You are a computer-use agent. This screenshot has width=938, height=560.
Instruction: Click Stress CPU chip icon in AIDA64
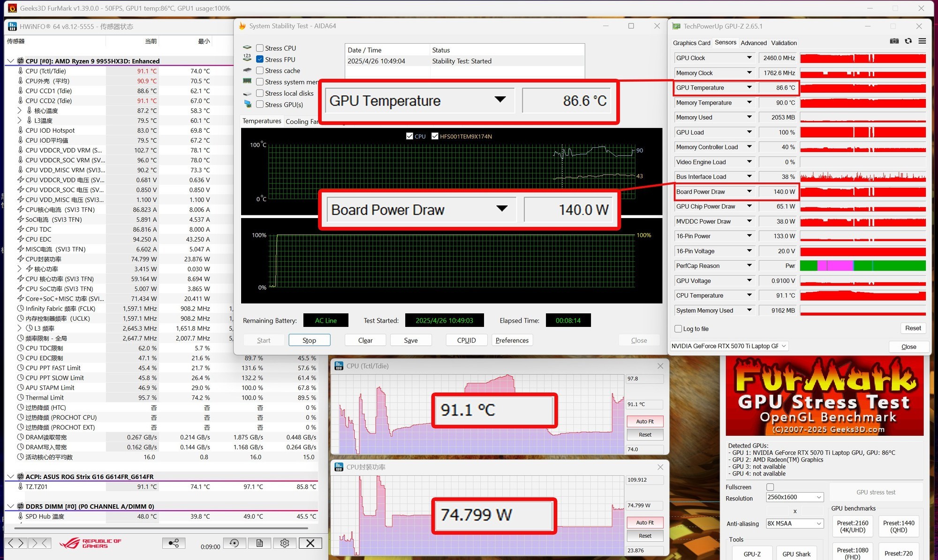[247, 48]
